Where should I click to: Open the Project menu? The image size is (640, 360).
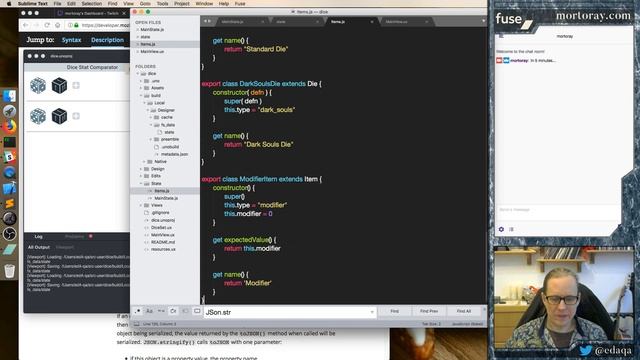coord(182,3)
